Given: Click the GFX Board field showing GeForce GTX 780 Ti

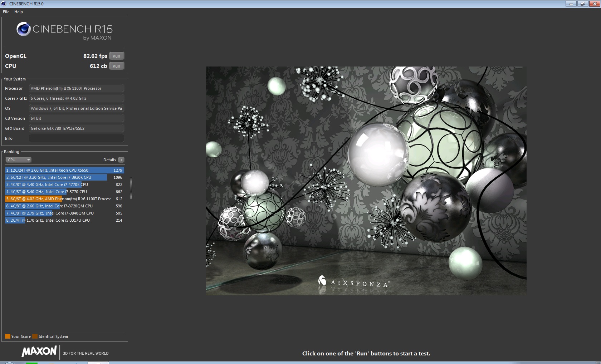Looking at the screenshot, I should click(x=76, y=128).
